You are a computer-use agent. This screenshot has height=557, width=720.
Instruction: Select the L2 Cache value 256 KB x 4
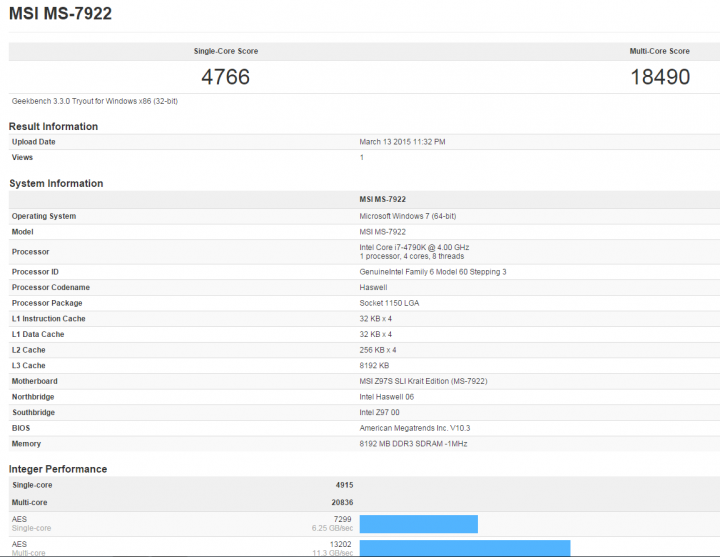tap(377, 350)
